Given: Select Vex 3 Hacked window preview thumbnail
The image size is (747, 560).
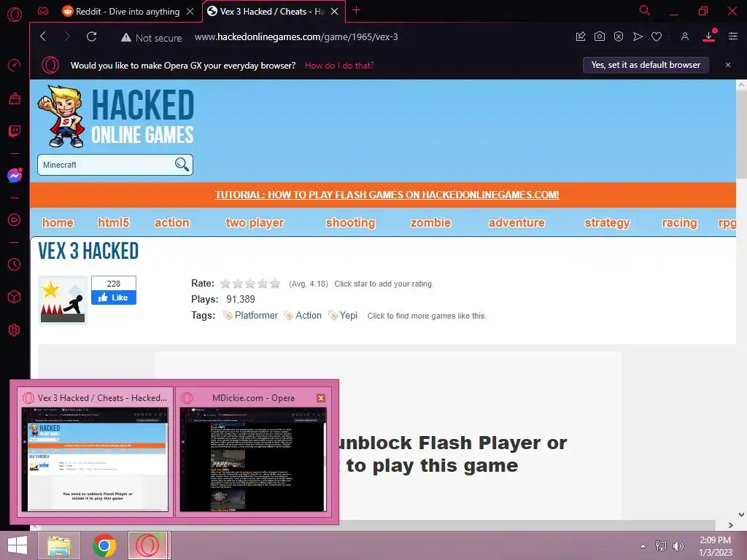Looking at the screenshot, I should point(95,451).
